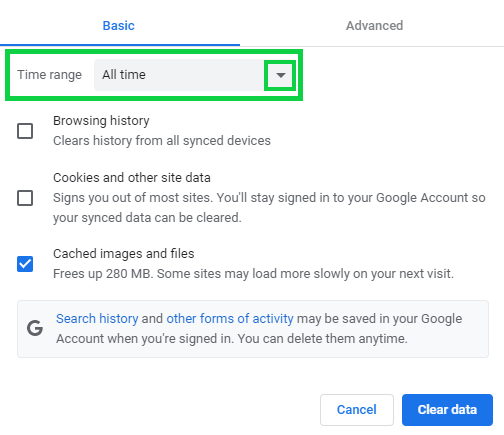The width and height of the screenshot is (504, 435).
Task: Click the Browsing history label text
Action: click(101, 121)
